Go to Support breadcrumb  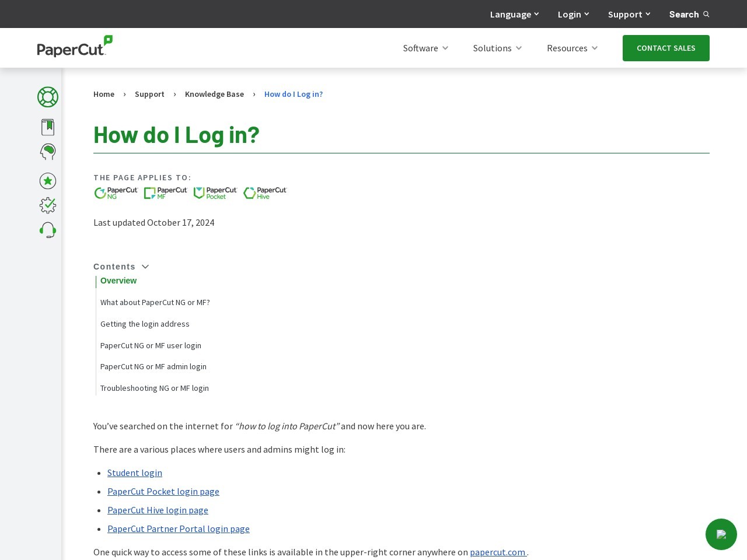coord(149,94)
